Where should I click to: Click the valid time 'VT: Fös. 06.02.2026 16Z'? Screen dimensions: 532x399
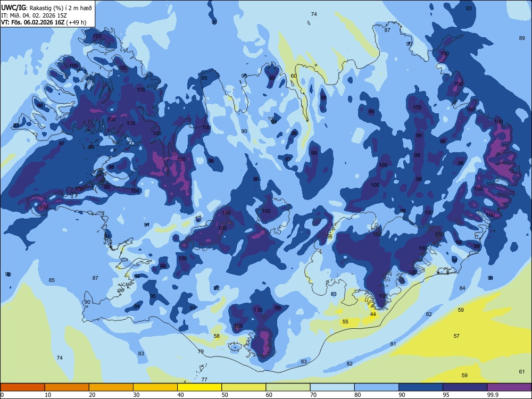(32, 22)
